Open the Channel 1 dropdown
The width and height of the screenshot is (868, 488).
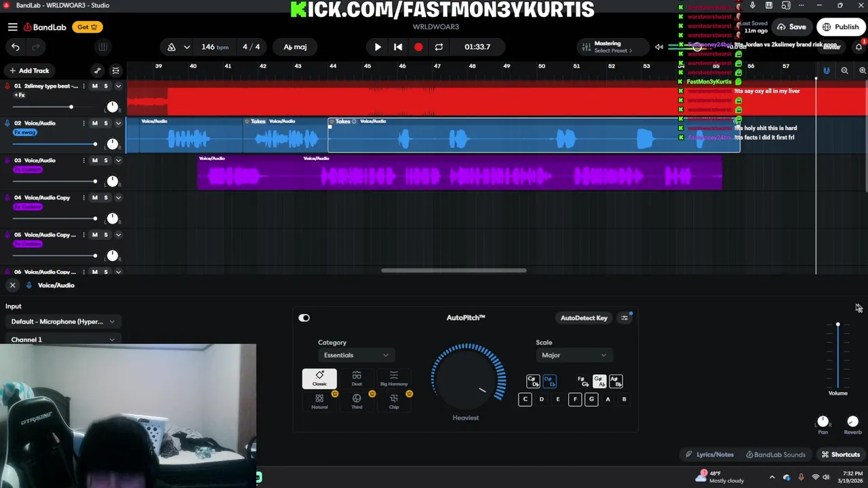coord(62,340)
